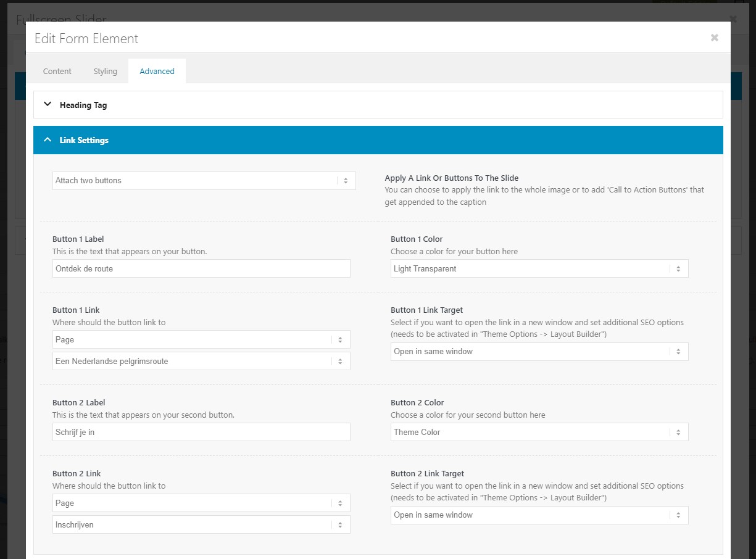Open Button 2 Link type dropdown
The image size is (756, 559).
pos(201,503)
